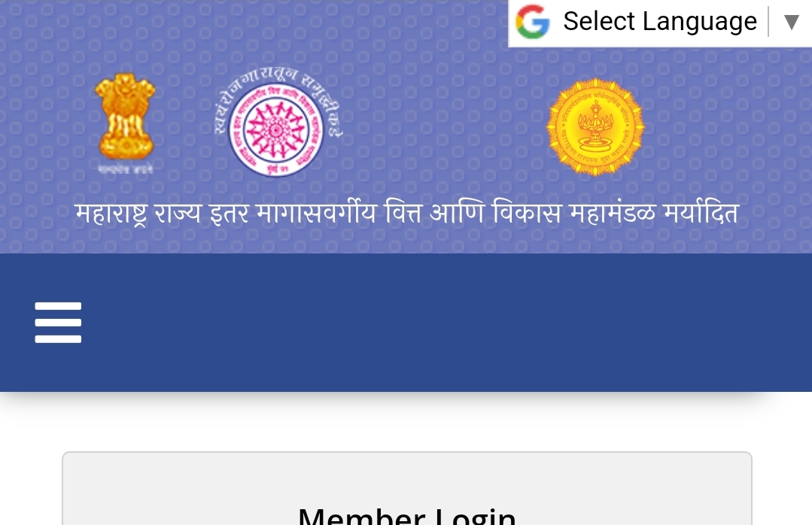The height and width of the screenshot is (525, 812).
Task: Click the Member Login heading
Action: click(407, 516)
